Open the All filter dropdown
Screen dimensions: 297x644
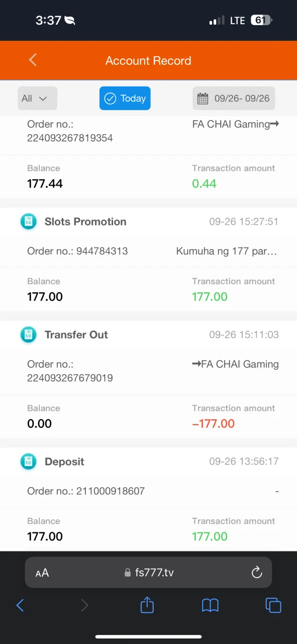tap(37, 98)
